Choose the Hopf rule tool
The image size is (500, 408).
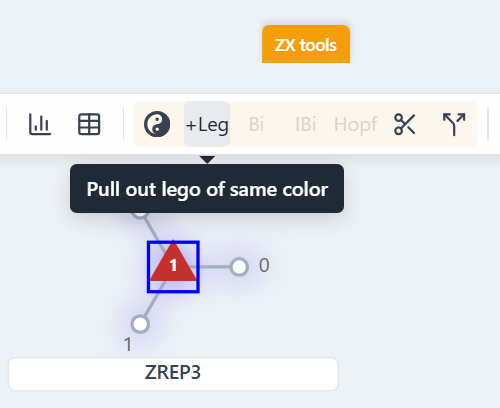pos(356,125)
